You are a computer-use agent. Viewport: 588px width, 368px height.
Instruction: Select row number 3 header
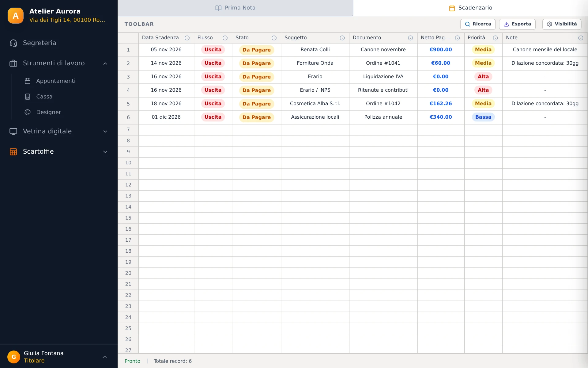128,77
